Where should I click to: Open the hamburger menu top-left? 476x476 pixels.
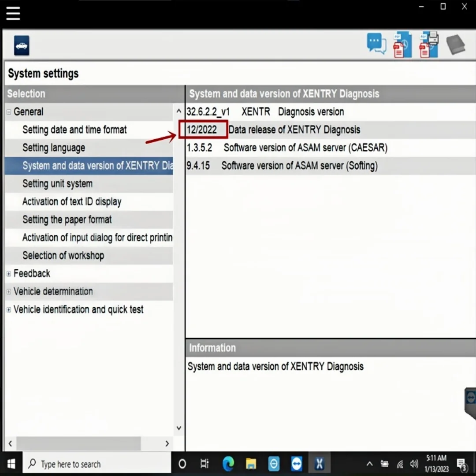point(13,13)
